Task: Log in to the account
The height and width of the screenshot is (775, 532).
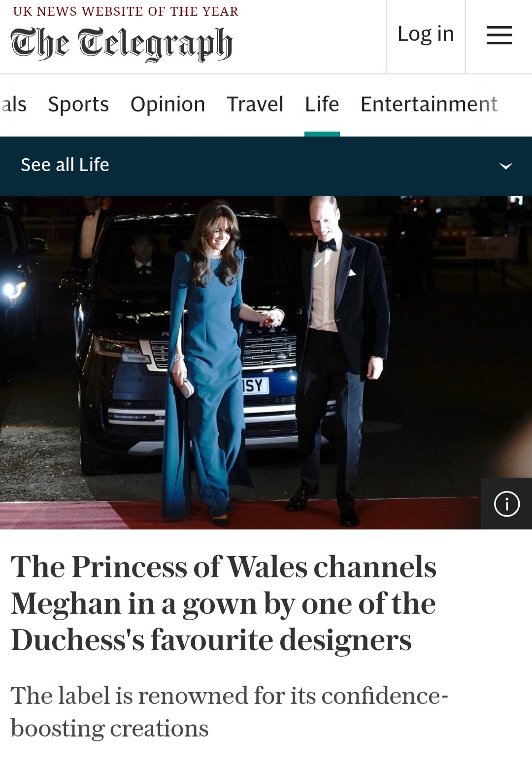Action: (426, 34)
